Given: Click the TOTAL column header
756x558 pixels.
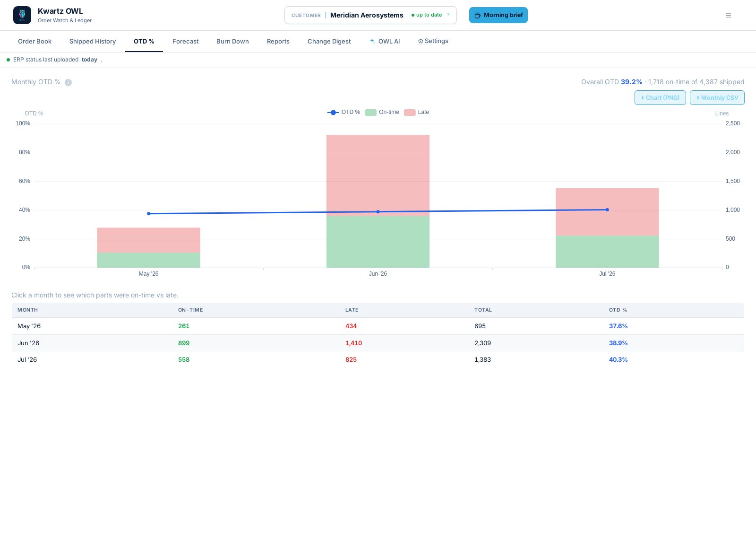Looking at the screenshot, I should [x=483, y=310].
